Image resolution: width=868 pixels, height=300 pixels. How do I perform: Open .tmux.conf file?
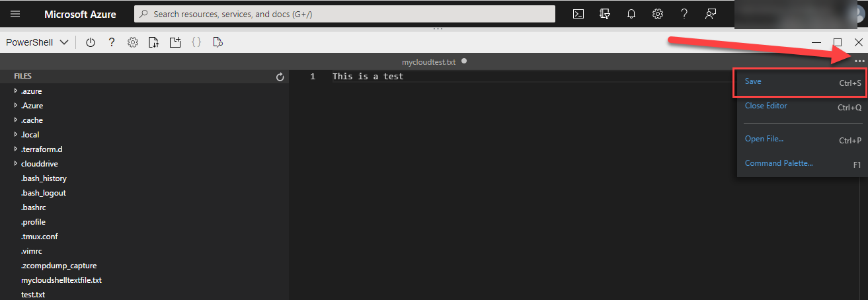[x=40, y=237]
